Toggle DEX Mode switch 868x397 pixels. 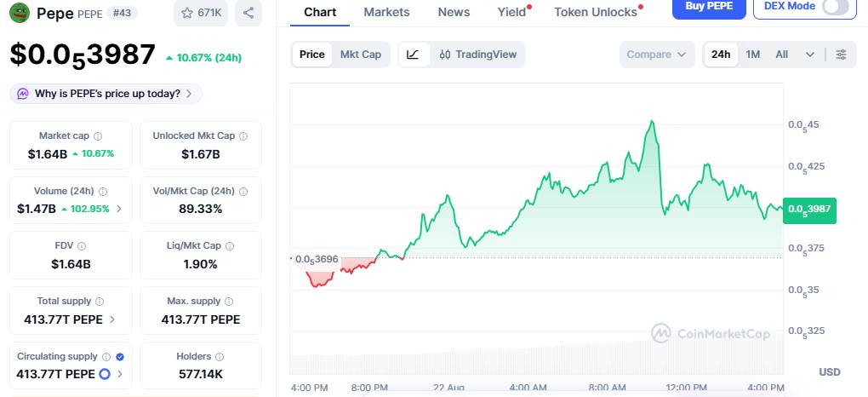tap(836, 6)
